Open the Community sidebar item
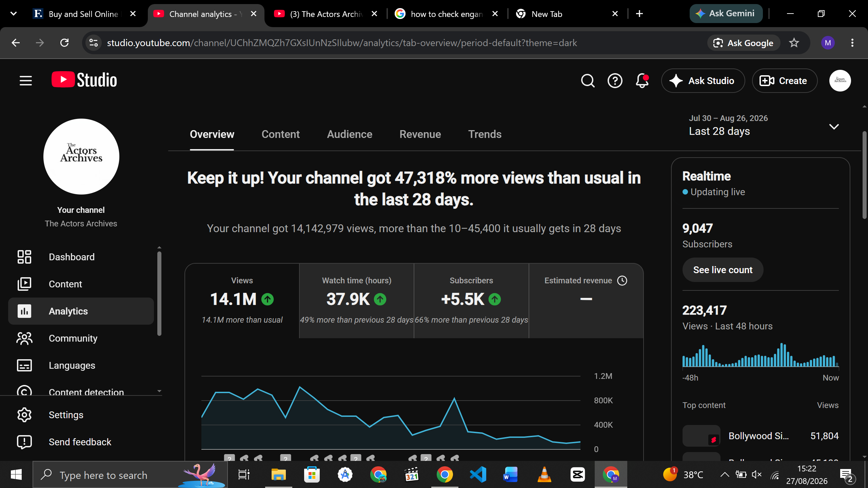The image size is (868, 488). click(81, 338)
